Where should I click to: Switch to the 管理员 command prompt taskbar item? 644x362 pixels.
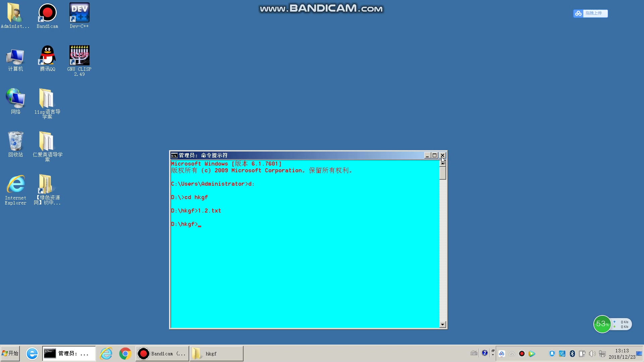click(x=69, y=353)
